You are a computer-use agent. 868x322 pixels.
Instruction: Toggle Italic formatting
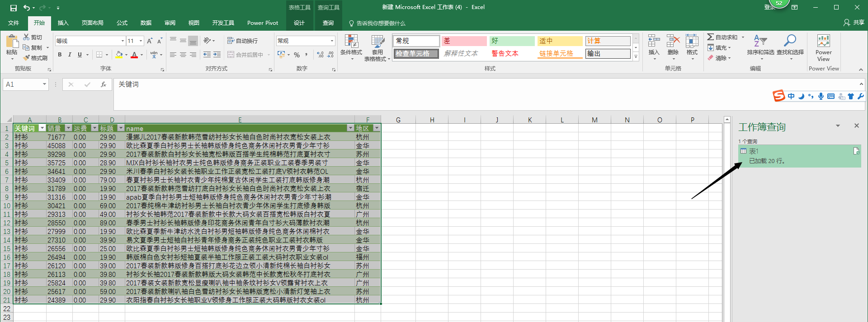pyautogui.click(x=70, y=55)
